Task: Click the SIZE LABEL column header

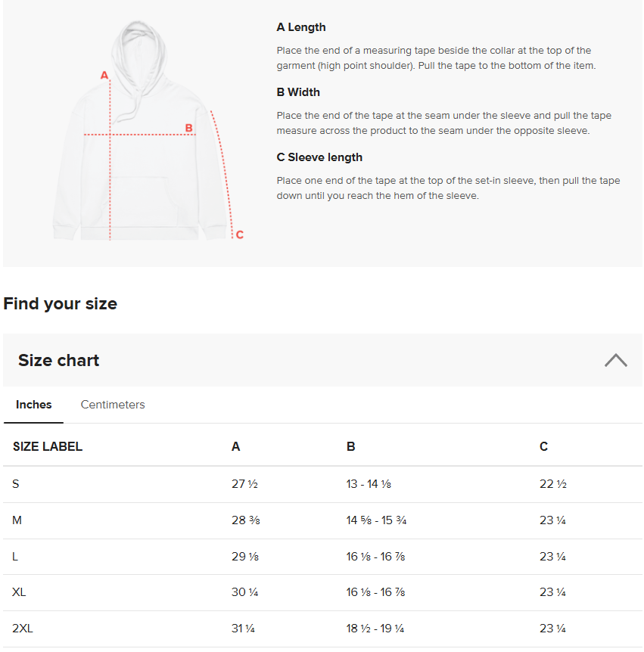Action: [48, 446]
